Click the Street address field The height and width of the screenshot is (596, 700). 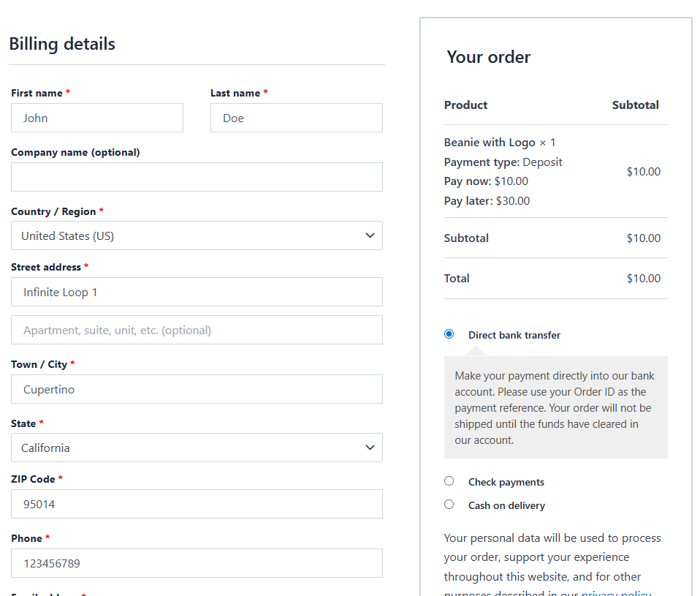pyautogui.click(x=197, y=292)
